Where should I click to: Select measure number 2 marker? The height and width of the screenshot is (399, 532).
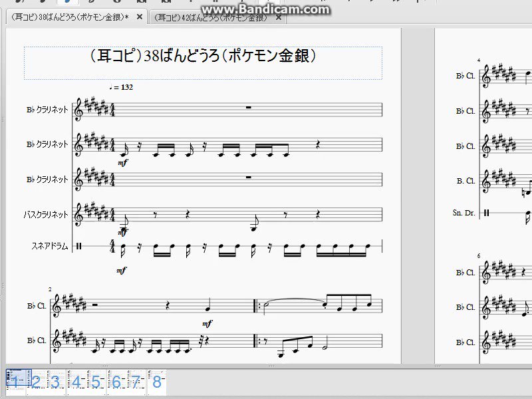50,289
